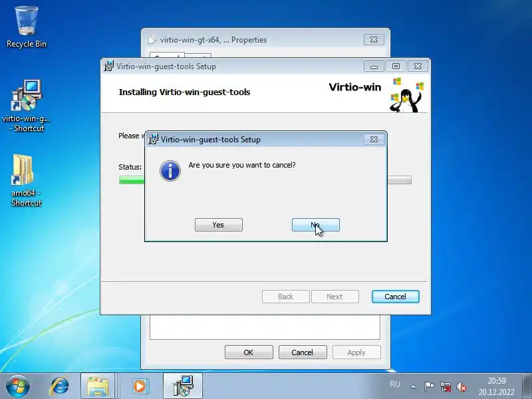Show hidden tray icons arrow

(413, 386)
